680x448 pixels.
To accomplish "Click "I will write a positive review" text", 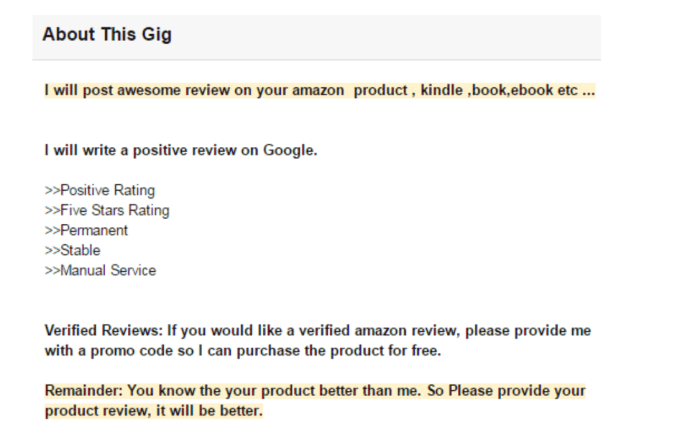I will (x=130, y=150).
